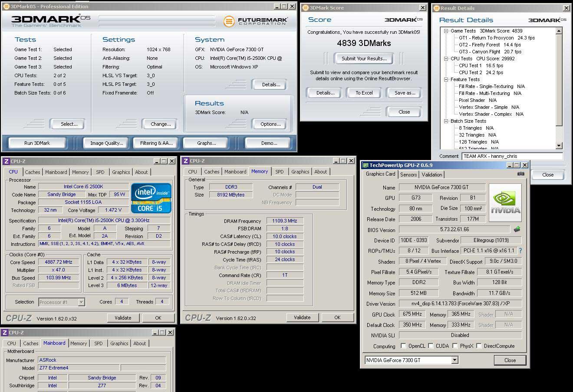Image resolution: width=573 pixels, height=392 pixels.
Task: Switch to the Validation tab in GPU-Z
Action: coord(432,175)
